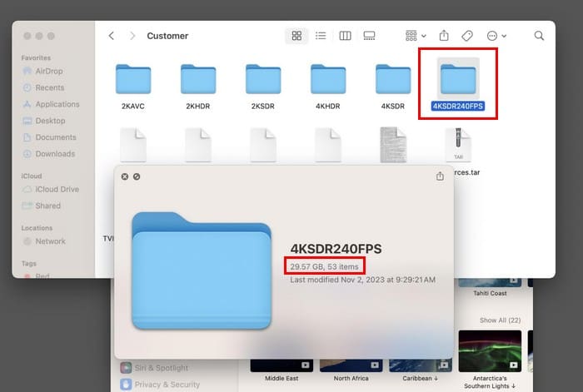This screenshot has width=583, height=392.
Task: Go back with the toolbar arrow
Action: click(112, 36)
